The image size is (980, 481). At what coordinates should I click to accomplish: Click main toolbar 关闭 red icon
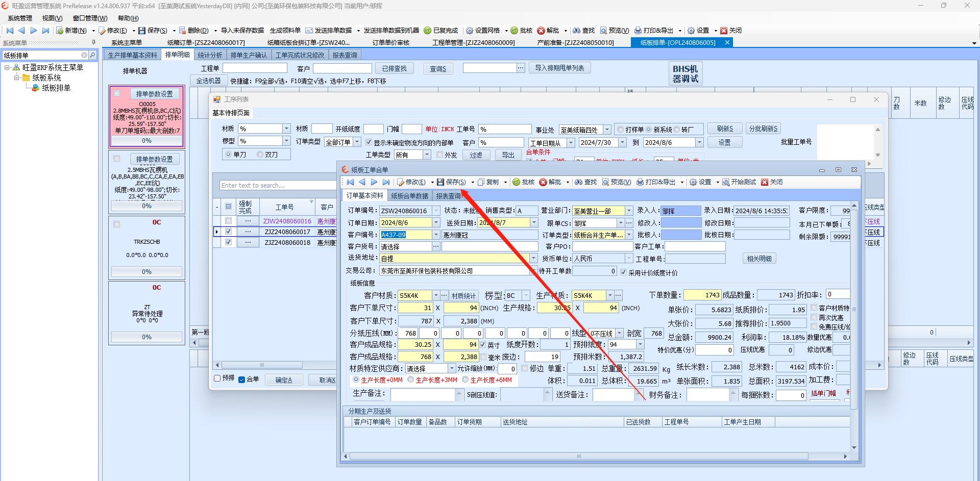coord(724,31)
